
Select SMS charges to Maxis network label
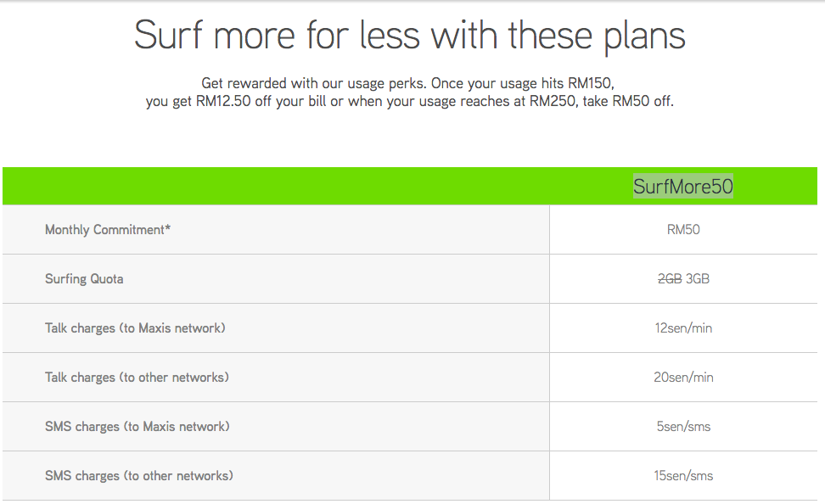tap(137, 427)
